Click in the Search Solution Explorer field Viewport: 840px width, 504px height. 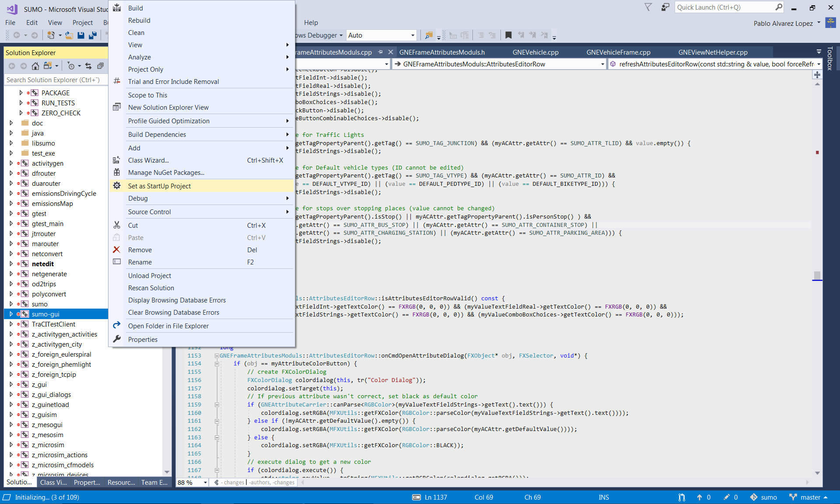click(56, 80)
